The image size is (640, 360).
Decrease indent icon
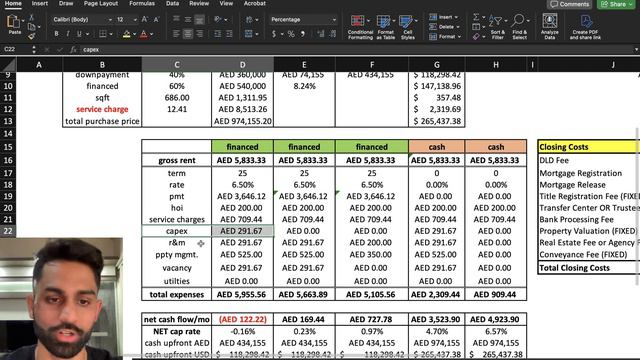[x=218, y=34]
